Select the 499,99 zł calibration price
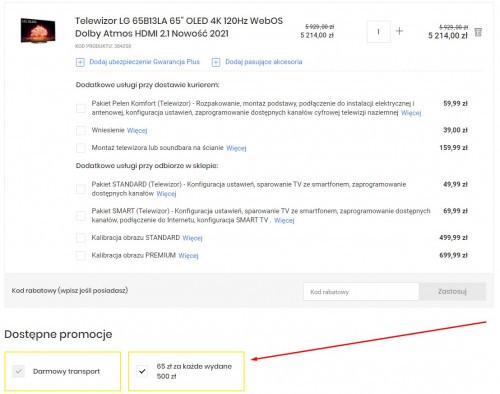This screenshot has width=500, height=394. point(453,238)
